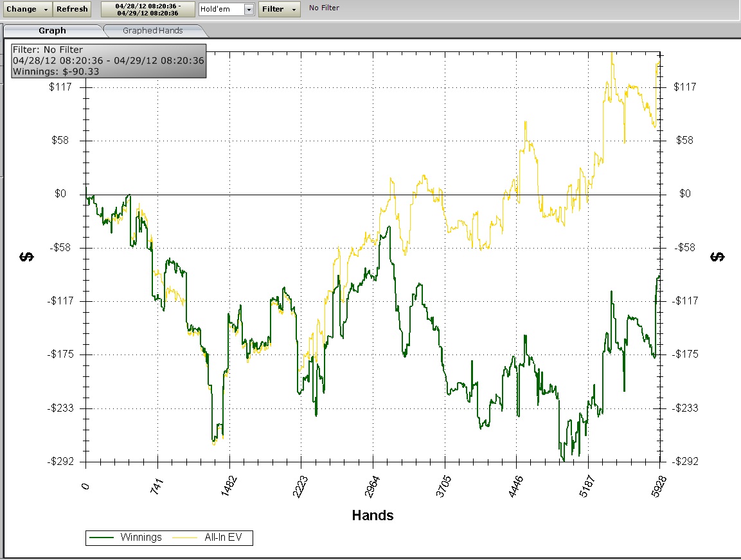Open the Change dropdown menu

coord(27,9)
